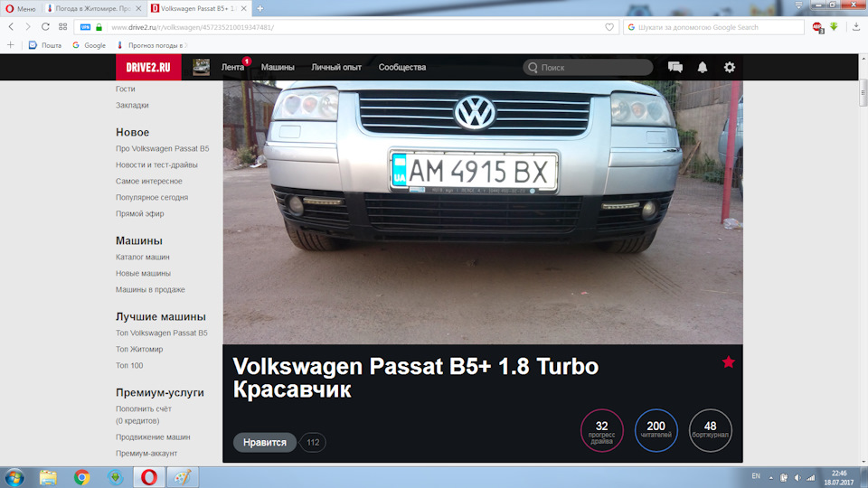Open the 112 likes counter
This screenshot has height=488, width=868.
[x=313, y=442]
